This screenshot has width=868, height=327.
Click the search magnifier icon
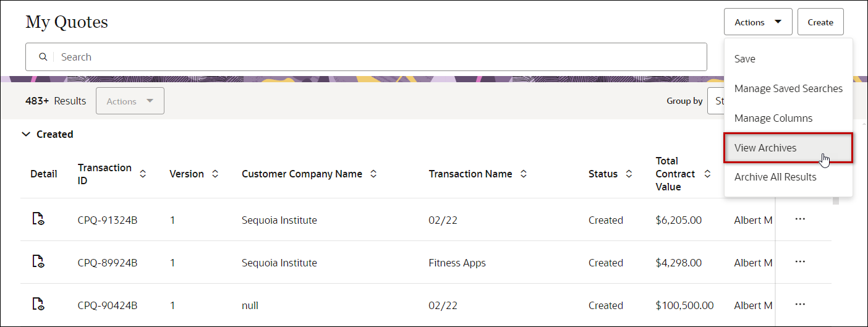[x=43, y=57]
